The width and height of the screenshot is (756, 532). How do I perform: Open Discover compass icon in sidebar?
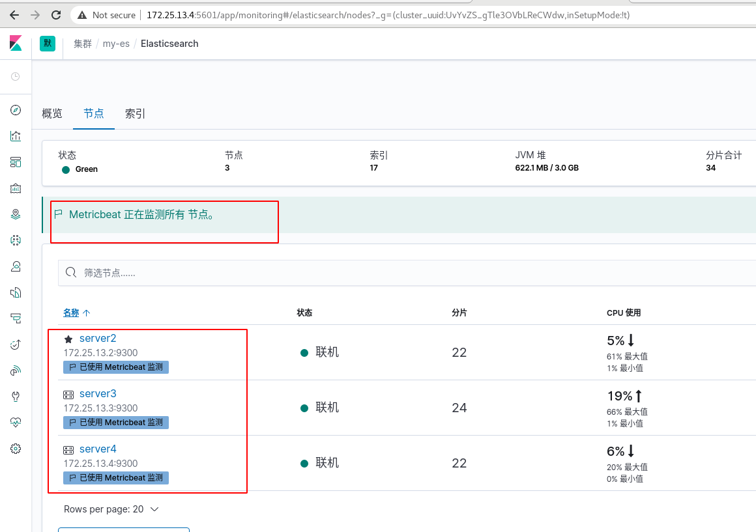(16, 110)
